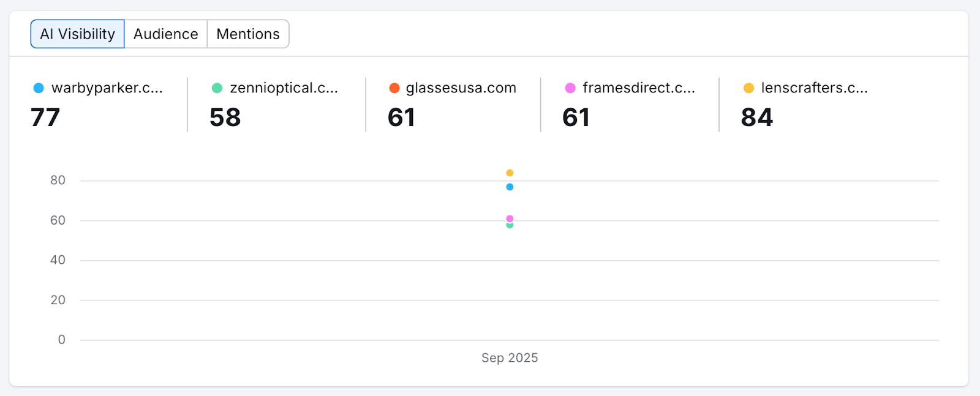Click the green zennioptical.com legend dot

216,88
